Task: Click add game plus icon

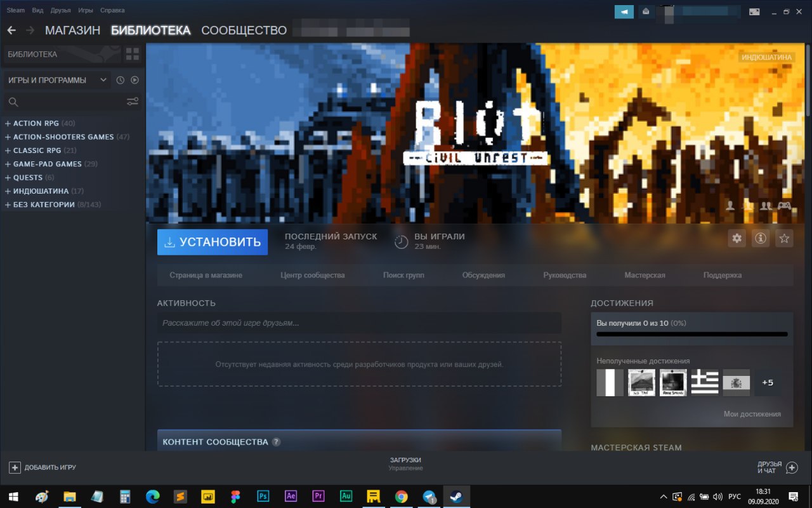Action: (x=15, y=467)
